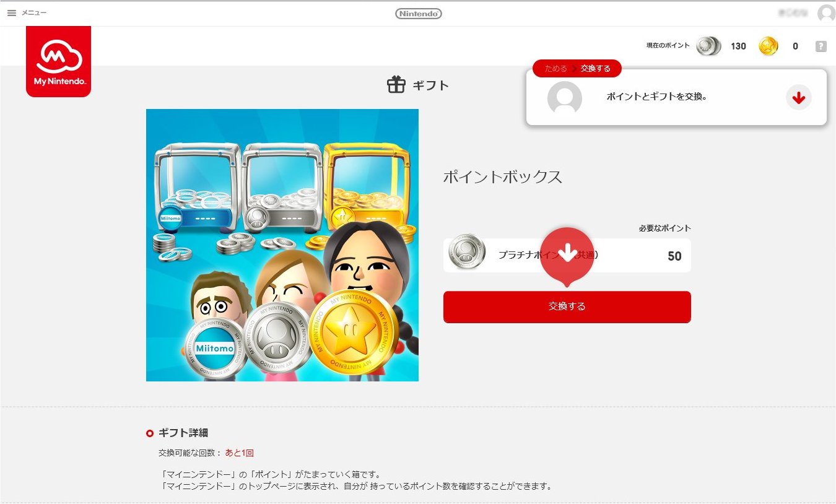Click the gold coin icon in points bar
The height and width of the screenshot is (504, 836).
[768, 46]
